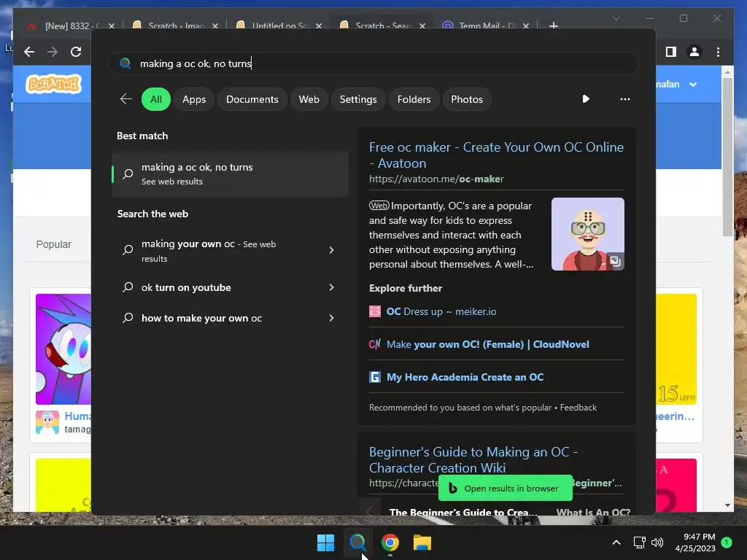
Task: Select the Popular tab on Scratch page
Action: coord(53,244)
